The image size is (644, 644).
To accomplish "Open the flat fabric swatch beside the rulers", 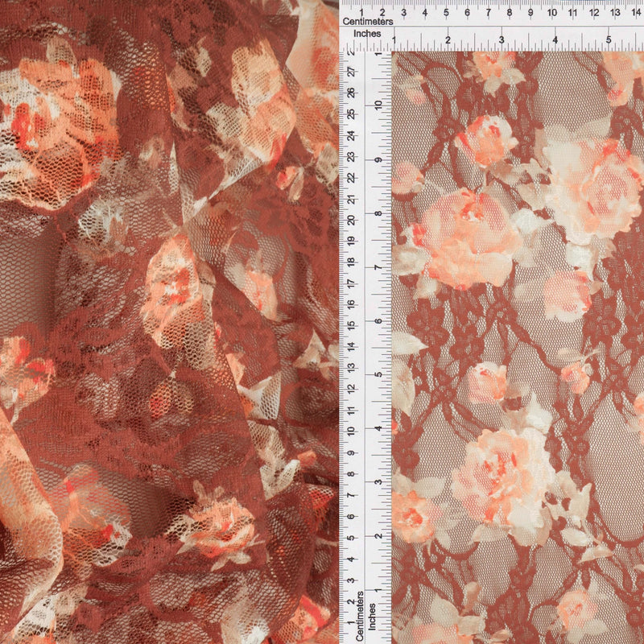I will click(518, 348).
